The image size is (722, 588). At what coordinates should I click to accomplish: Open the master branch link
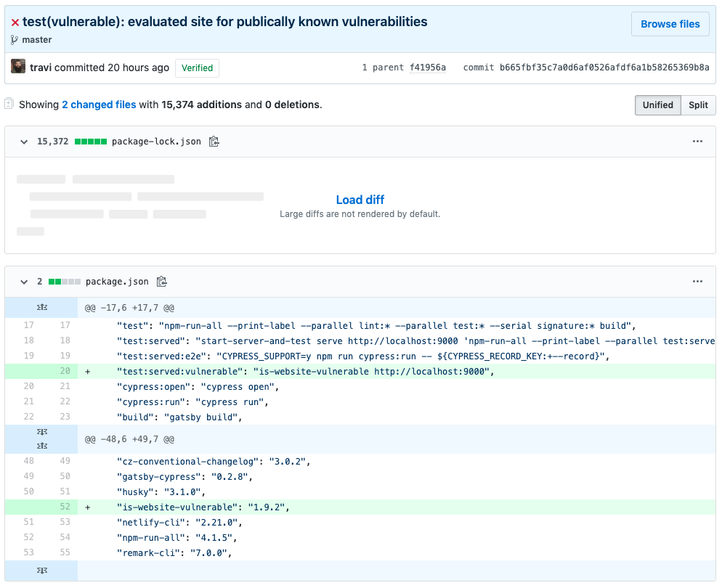37,40
